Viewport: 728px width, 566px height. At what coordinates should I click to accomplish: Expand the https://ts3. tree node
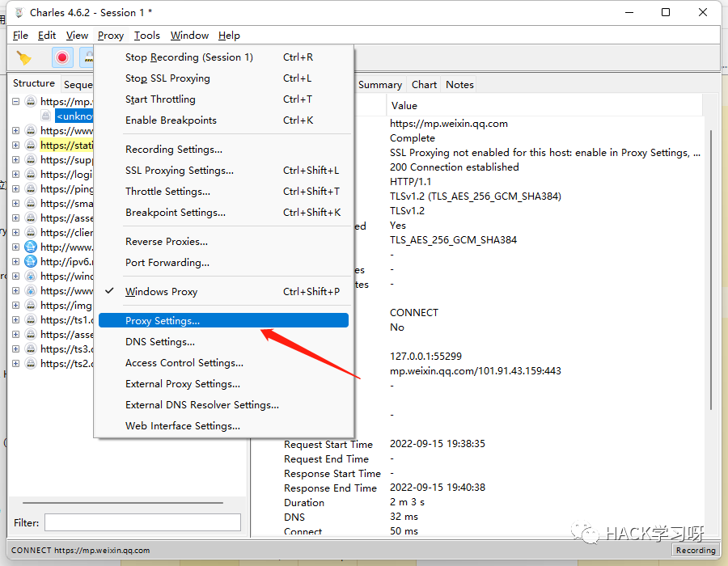click(x=16, y=348)
